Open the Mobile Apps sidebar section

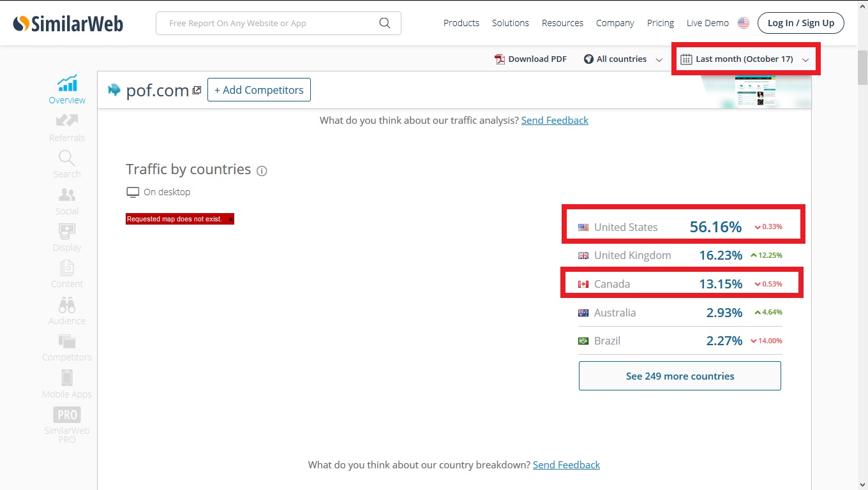(x=67, y=384)
